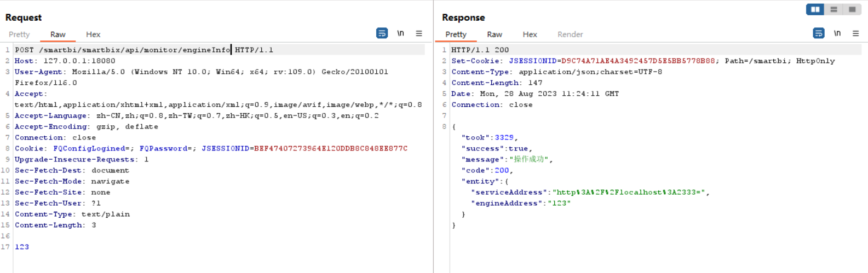Open Response panel options menu
Screen dimensions: 868x273
click(855, 33)
